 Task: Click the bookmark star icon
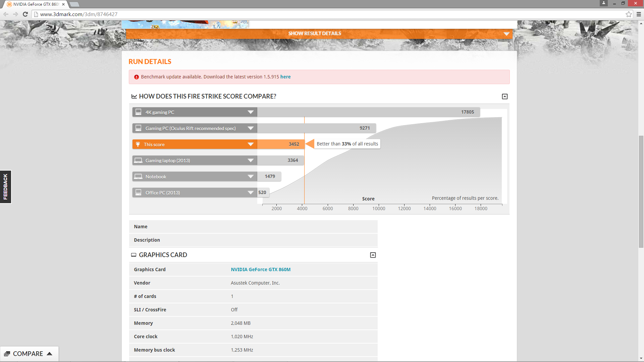tap(629, 14)
